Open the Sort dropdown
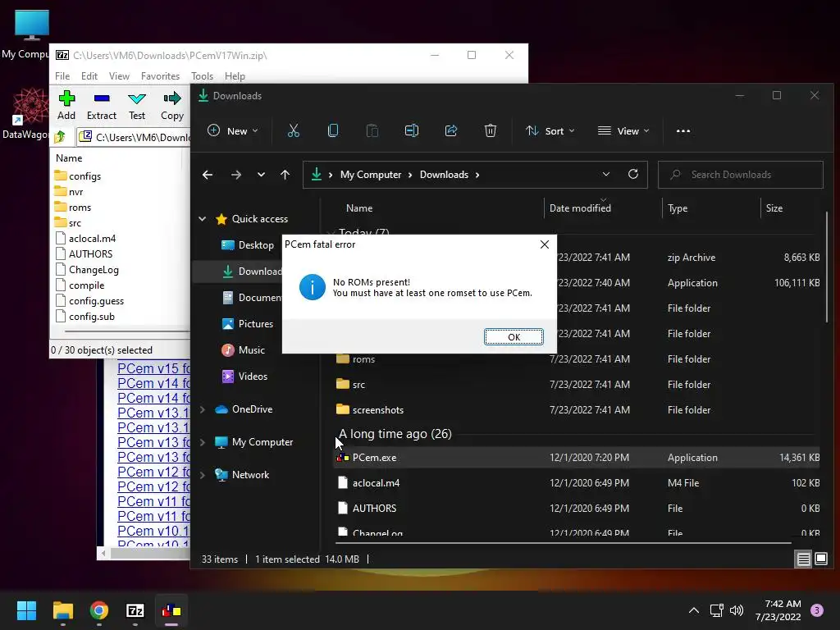Viewport: 840px width, 630px height. pos(550,130)
